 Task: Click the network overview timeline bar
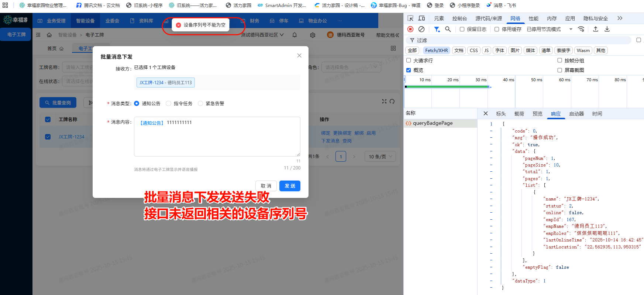(x=447, y=87)
